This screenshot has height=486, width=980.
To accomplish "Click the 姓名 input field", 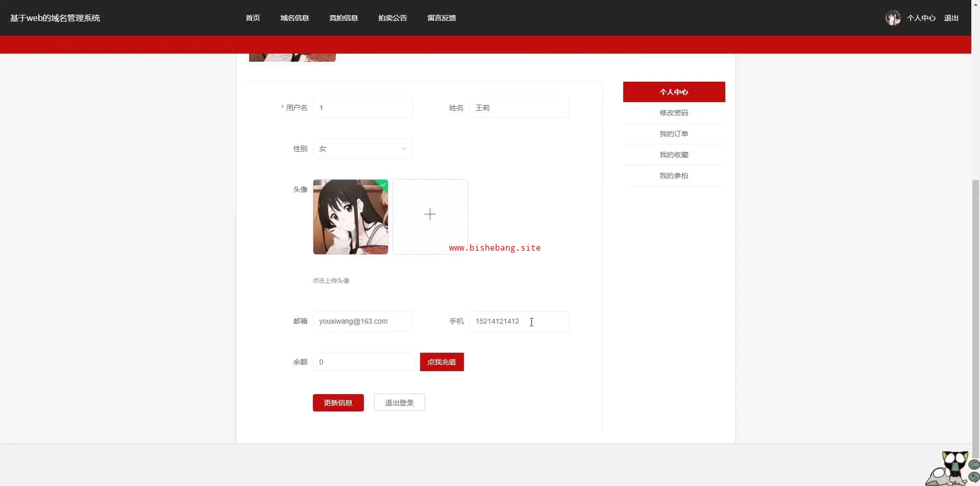I will tap(519, 108).
